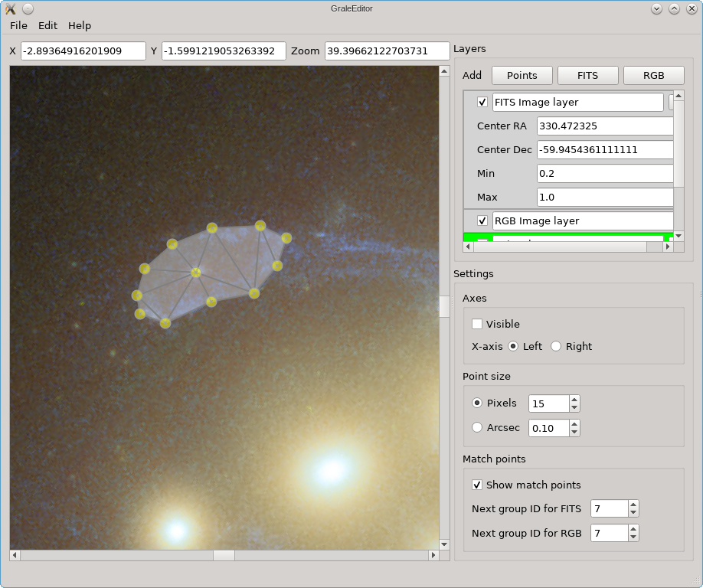Click the Point size group label

(x=486, y=377)
